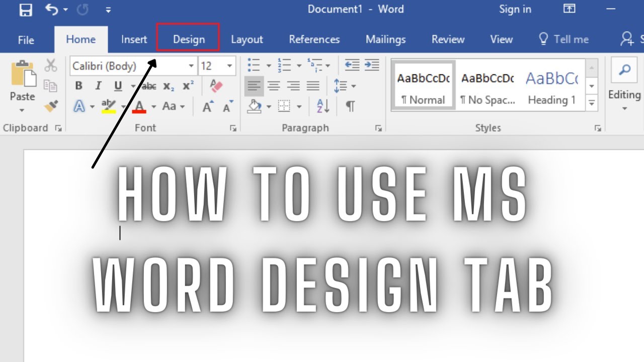
Task: Open Paragraph settings dialog launcher
Action: pyautogui.click(x=378, y=128)
